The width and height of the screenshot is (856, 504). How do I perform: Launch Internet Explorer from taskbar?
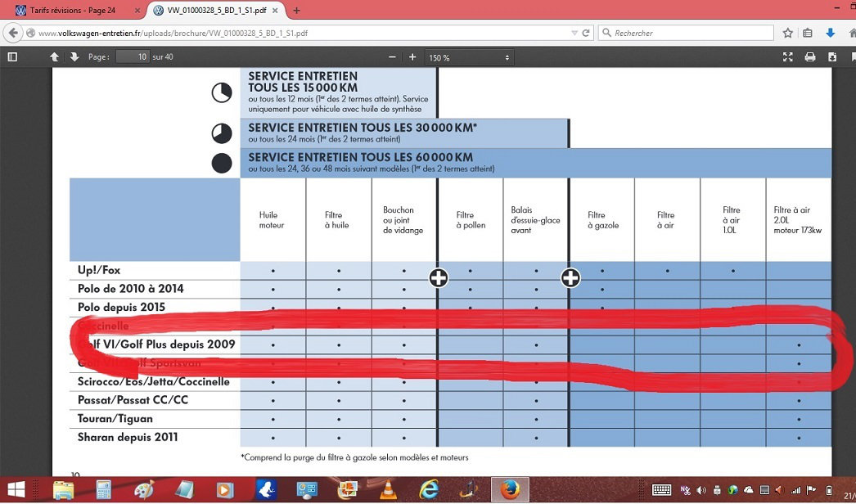tap(429, 490)
